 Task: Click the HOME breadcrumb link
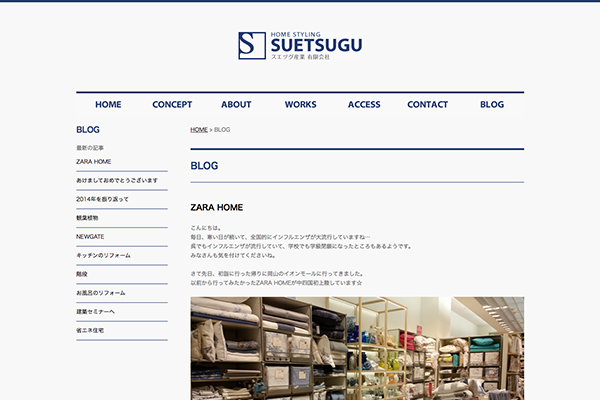[199, 130]
